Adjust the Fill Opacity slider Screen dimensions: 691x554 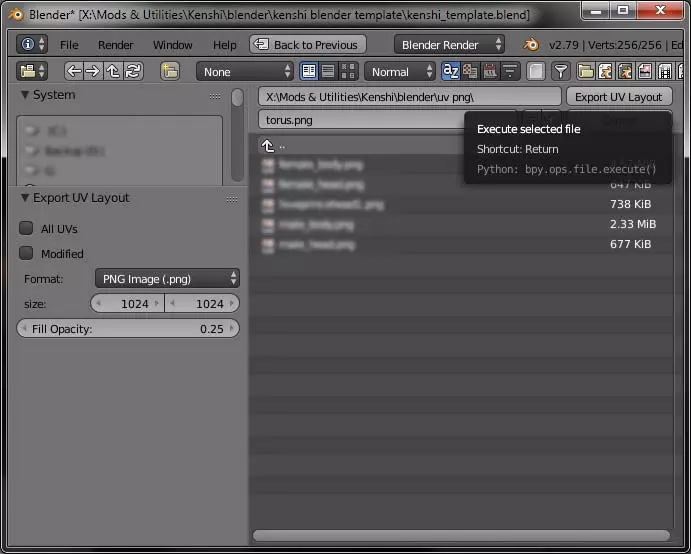pos(128,329)
